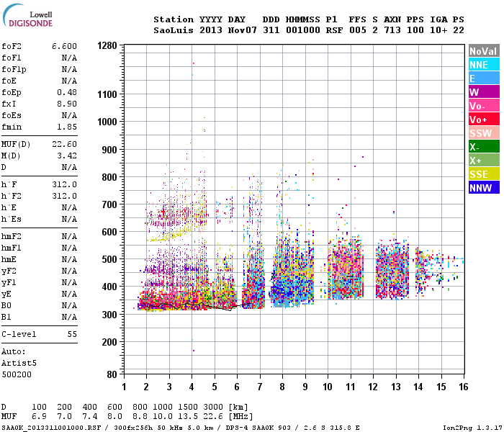Click the SAA0K RSF filename footer text

pos(51,428)
